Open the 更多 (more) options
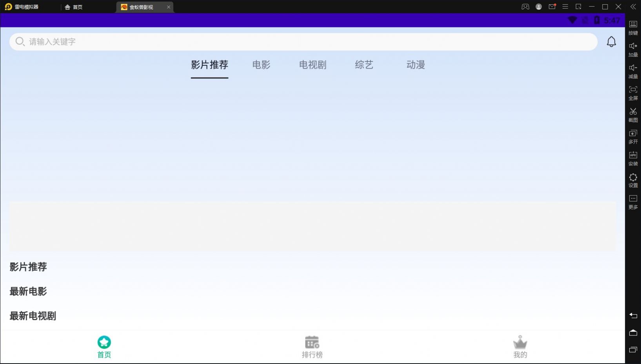Viewport: 641px width, 364px height. tap(633, 202)
